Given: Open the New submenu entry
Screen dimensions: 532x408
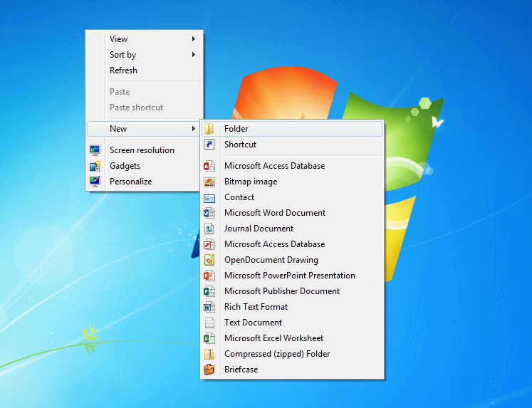Looking at the screenshot, I should click(144, 129).
